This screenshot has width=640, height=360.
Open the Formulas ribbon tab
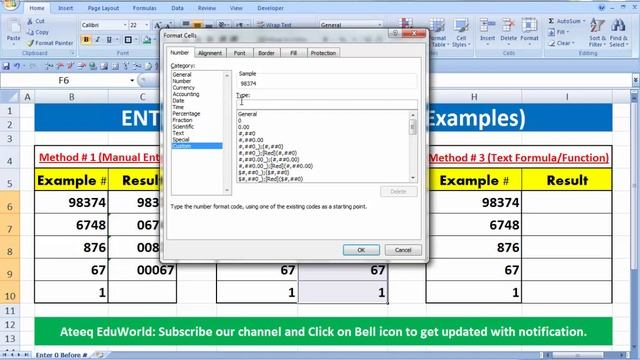[144, 8]
